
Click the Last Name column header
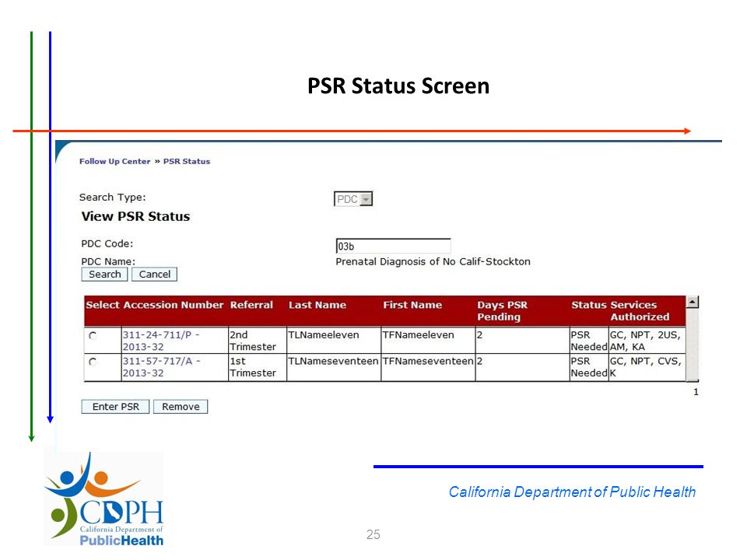point(317,305)
